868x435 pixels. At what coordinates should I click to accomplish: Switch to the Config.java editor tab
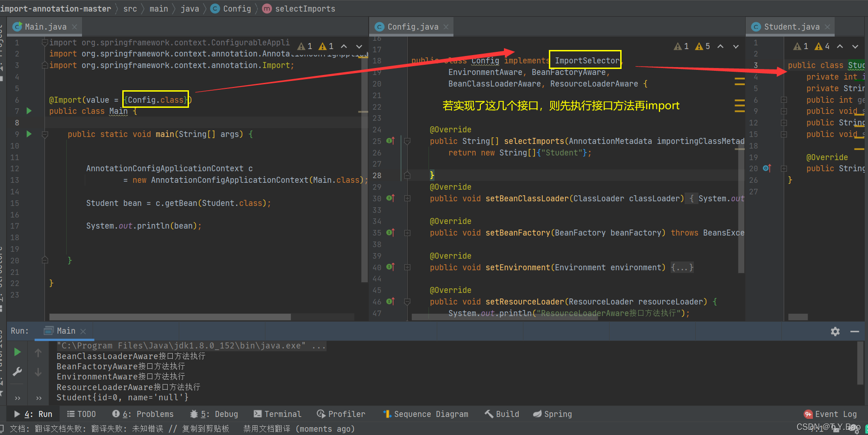(x=412, y=27)
